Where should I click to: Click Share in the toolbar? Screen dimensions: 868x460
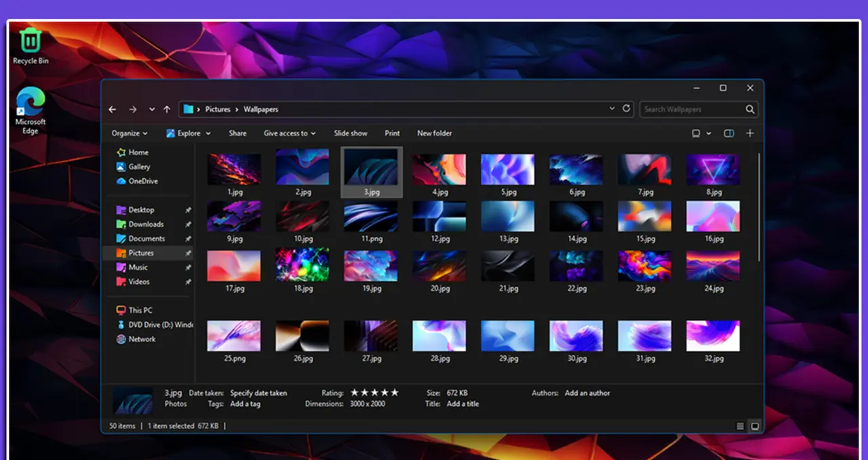(x=237, y=133)
